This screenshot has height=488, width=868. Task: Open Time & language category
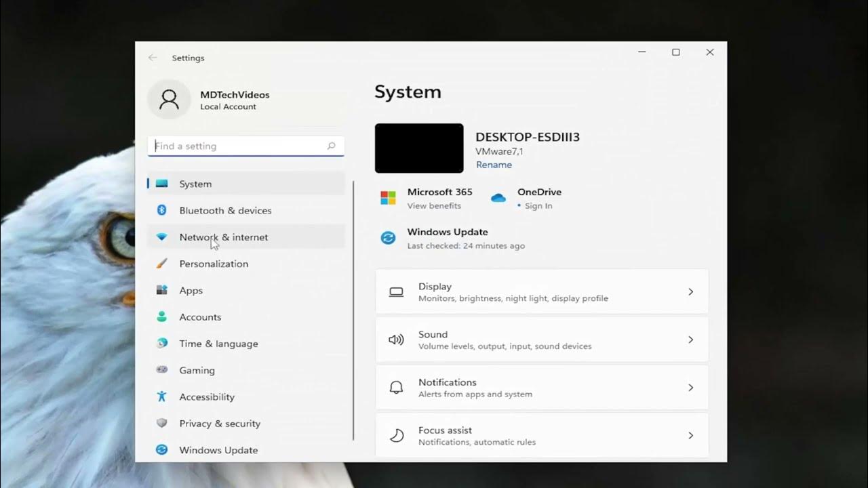point(246,343)
